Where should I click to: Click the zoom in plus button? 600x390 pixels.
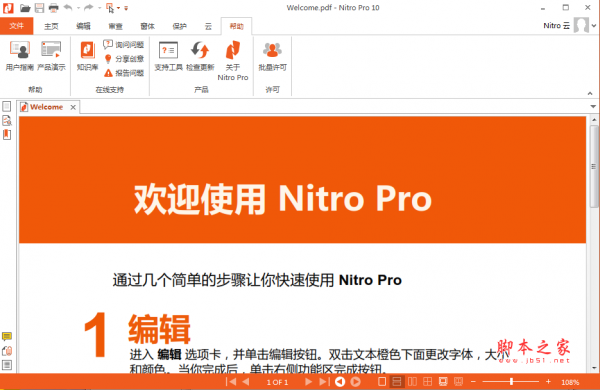pyautogui.click(x=548, y=382)
